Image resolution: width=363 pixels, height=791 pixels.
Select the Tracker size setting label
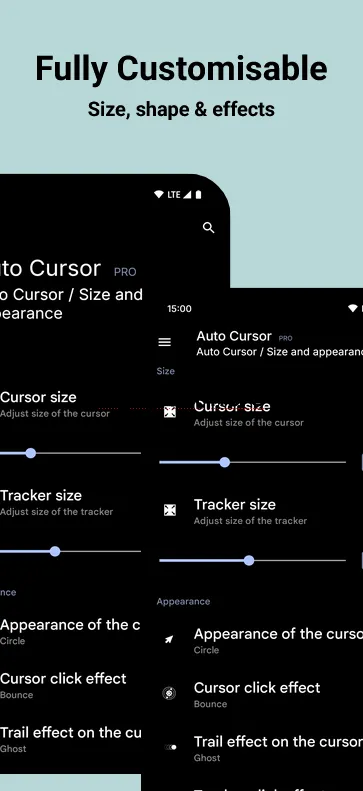pos(235,504)
